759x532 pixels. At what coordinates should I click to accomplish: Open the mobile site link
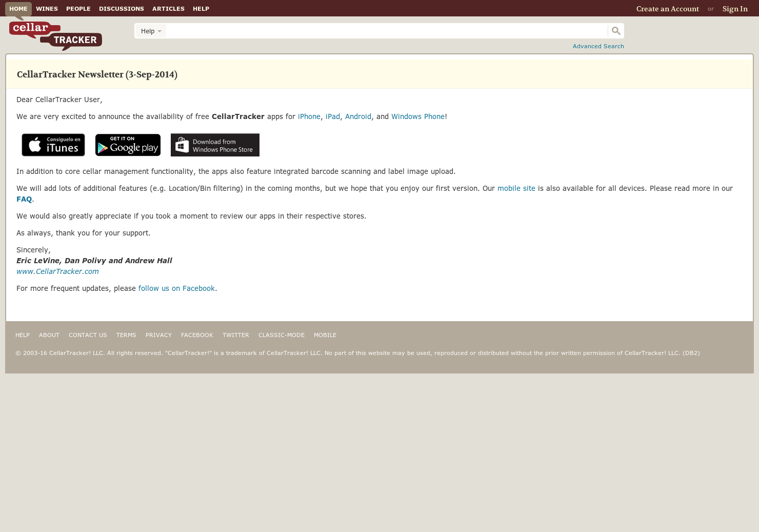(x=516, y=188)
